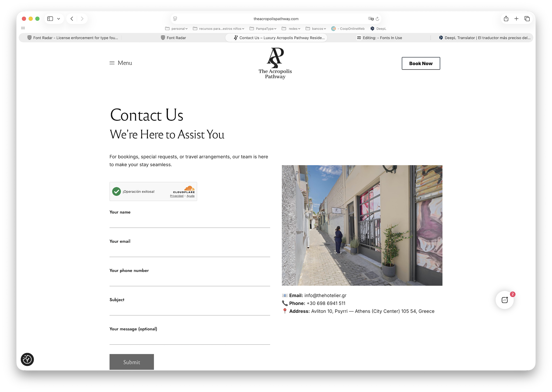Viewport: 552px width, 392px height.
Task: Expand the redes bookmarks folder
Action: [x=291, y=28]
